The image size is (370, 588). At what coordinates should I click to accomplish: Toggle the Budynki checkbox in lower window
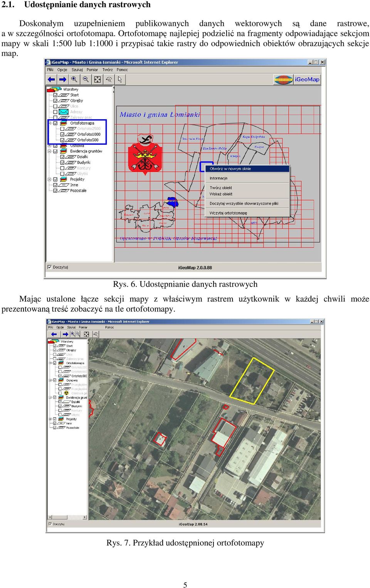click(x=60, y=406)
